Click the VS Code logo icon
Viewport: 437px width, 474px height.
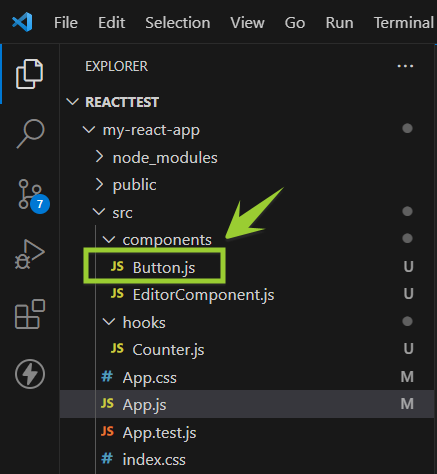[22, 22]
